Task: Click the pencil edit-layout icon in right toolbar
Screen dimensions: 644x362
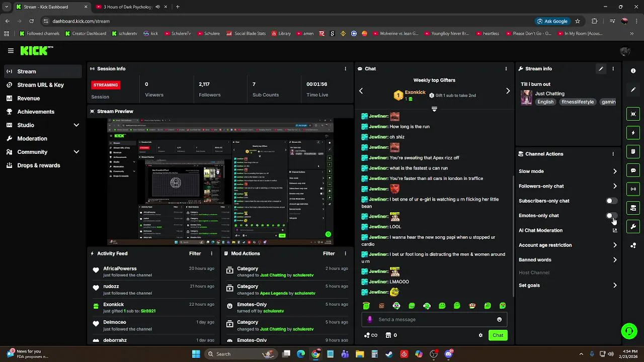Action: [x=633, y=89]
